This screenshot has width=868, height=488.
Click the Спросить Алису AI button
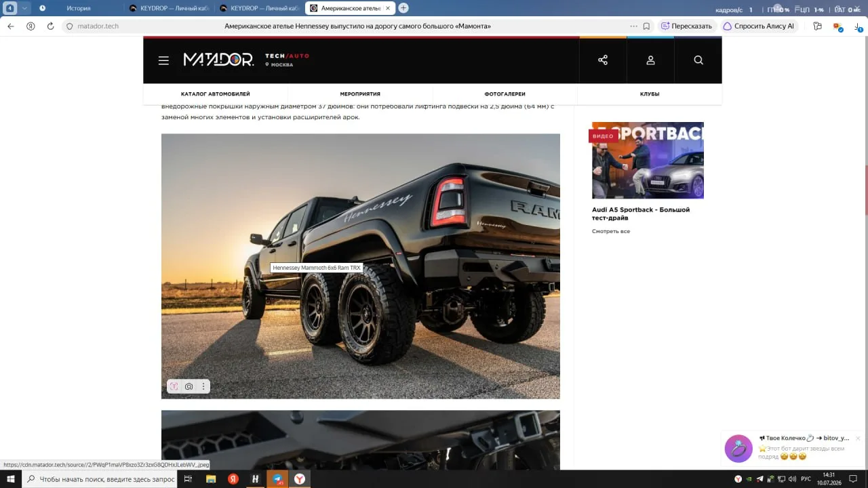point(758,26)
